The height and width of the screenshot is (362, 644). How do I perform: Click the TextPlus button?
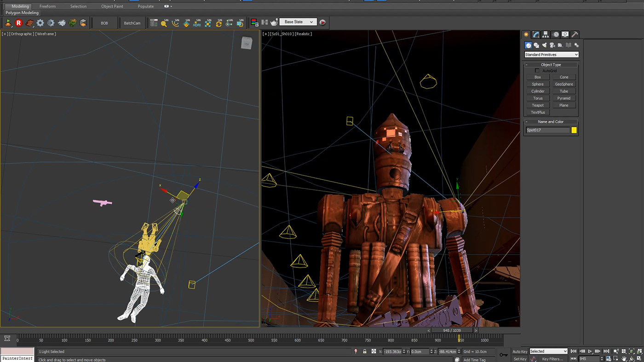coord(538,112)
